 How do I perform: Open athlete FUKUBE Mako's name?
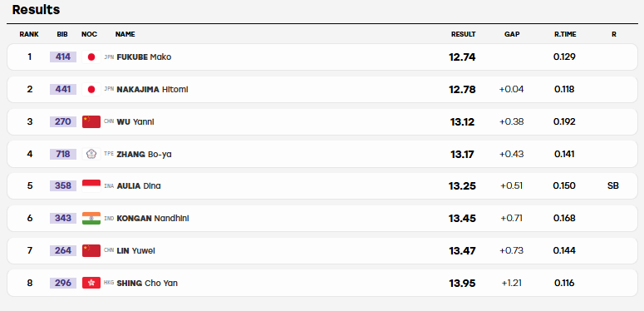144,57
